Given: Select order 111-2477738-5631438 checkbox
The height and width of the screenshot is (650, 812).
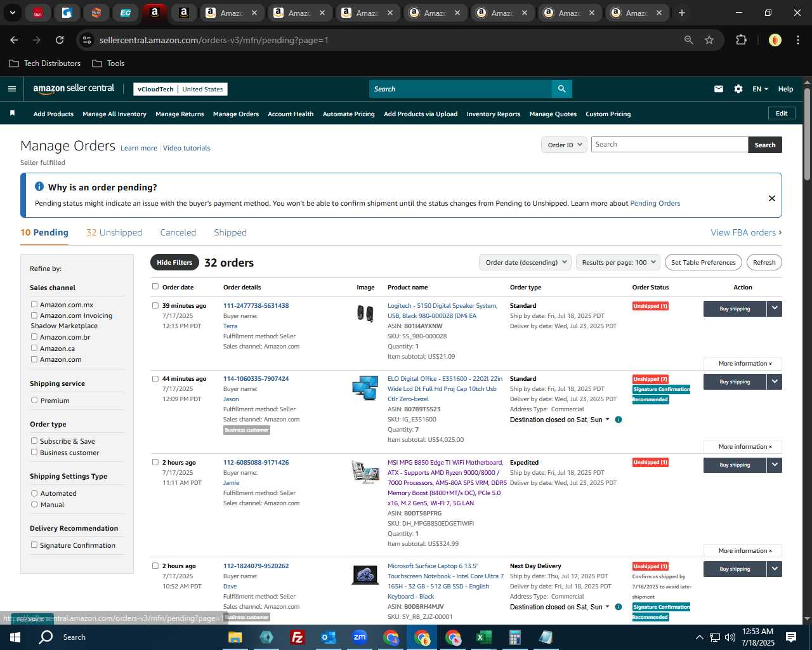Looking at the screenshot, I should pos(155,305).
